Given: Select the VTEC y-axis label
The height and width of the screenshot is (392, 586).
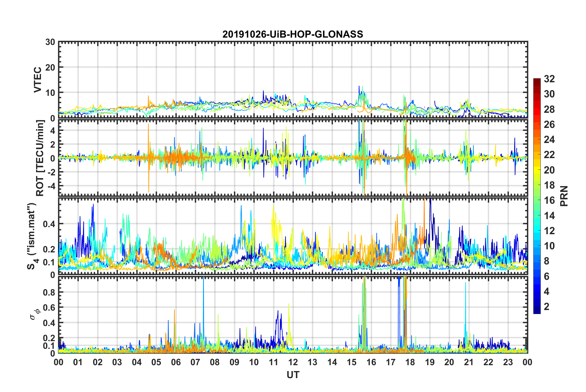Looking at the screenshot, I should [38, 80].
